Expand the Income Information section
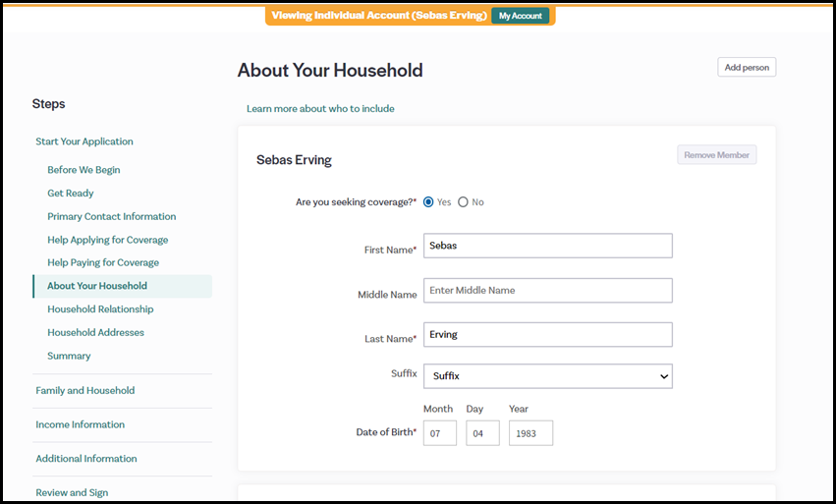This screenshot has width=836, height=504. point(80,425)
